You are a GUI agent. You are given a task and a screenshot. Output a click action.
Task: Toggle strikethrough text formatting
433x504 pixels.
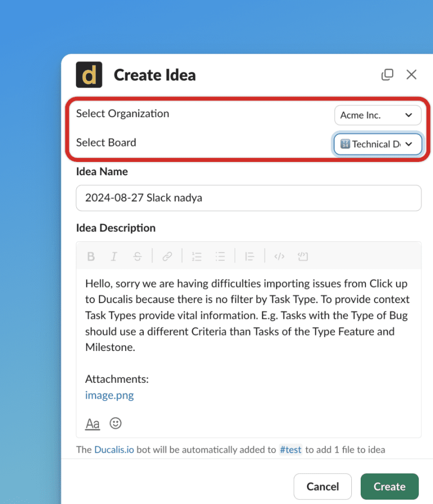pyautogui.click(x=138, y=256)
